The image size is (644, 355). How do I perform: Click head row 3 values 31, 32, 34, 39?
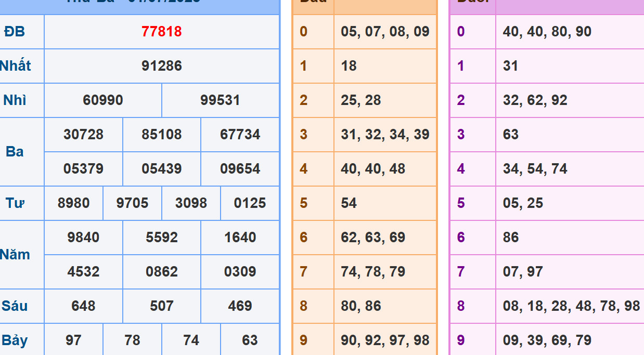pos(385,135)
